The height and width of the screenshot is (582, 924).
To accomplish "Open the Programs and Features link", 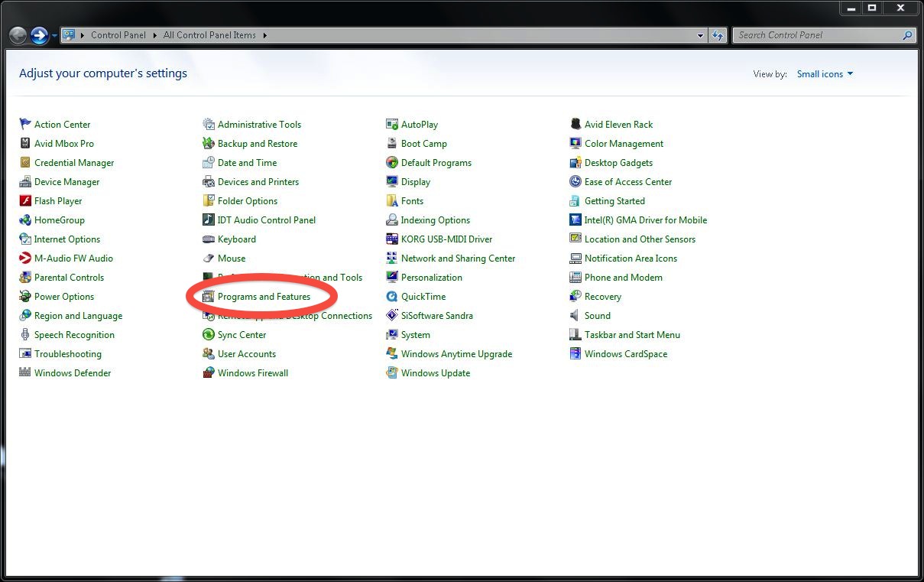I will pos(264,297).
